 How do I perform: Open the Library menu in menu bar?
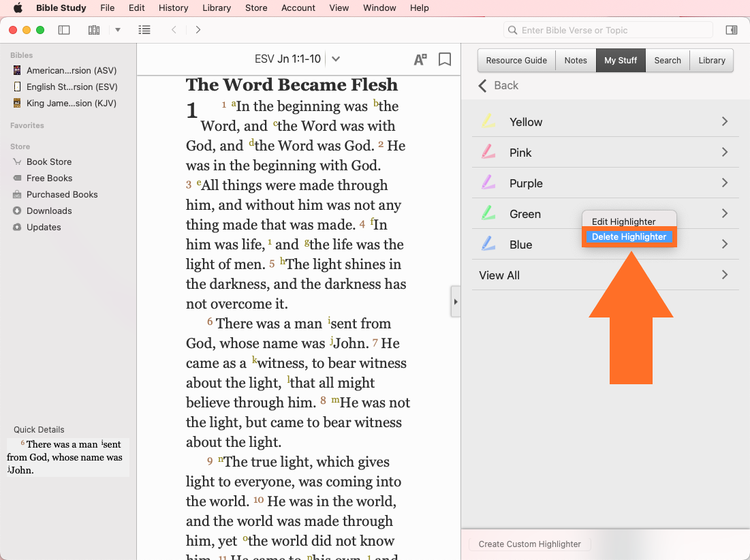(x=216, y=8)
